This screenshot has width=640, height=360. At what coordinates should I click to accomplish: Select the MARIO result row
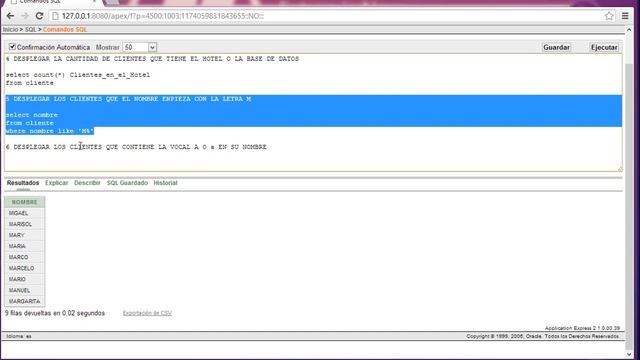24,279
